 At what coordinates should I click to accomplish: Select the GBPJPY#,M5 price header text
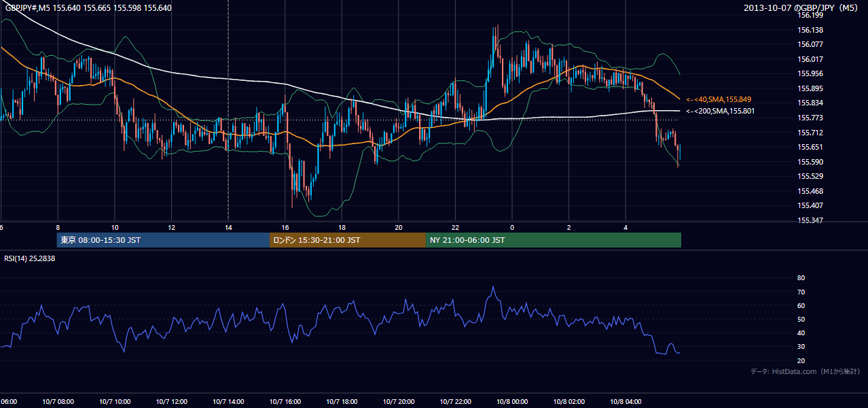pyautogui.click(x=88, y=8)
